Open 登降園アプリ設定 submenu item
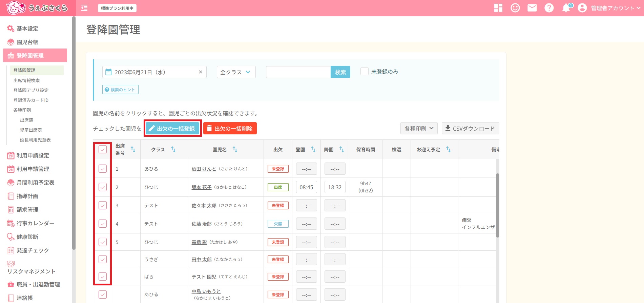Image resolution: width=644 pixels, height=303 pixels. point(31,90)
